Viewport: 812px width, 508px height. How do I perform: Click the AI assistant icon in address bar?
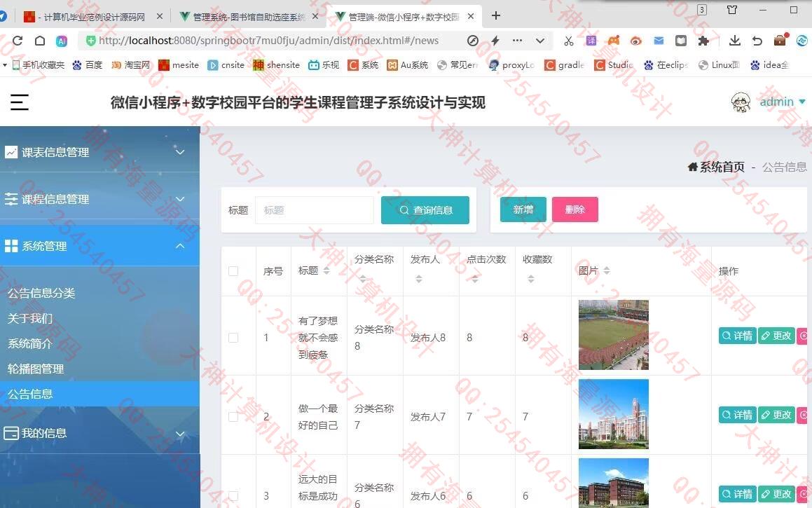(62, 41)
